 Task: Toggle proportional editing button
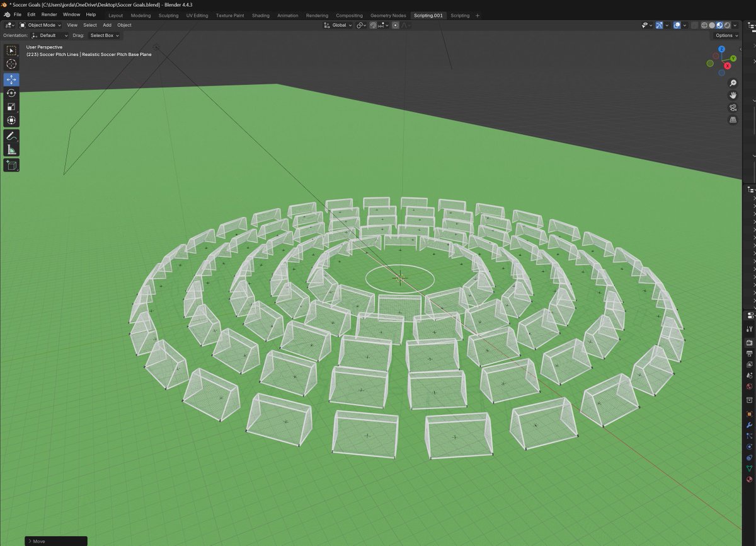point(395,25)
